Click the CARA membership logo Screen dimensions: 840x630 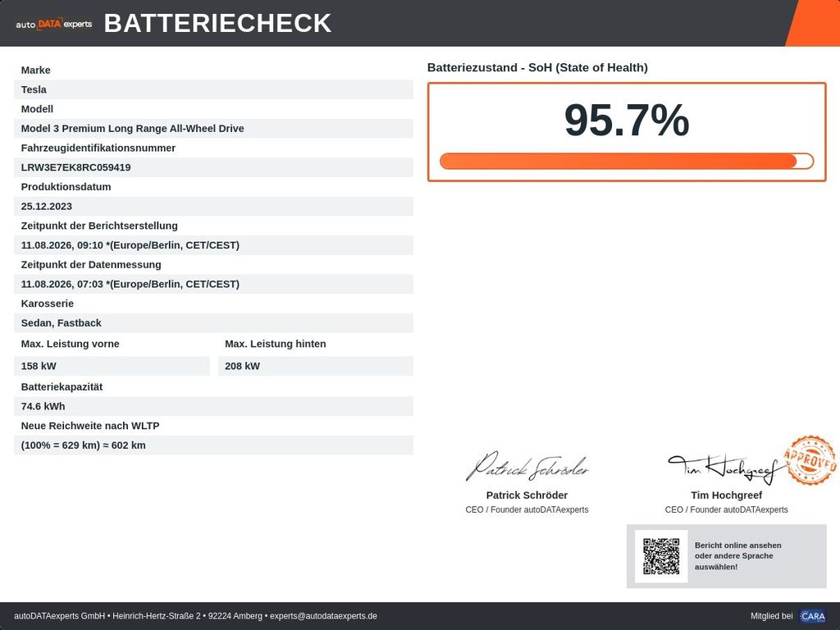click(x=812, y=616)
